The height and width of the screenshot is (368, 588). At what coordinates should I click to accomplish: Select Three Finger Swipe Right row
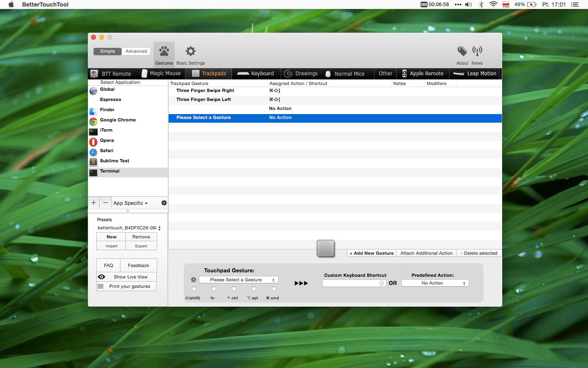[x=335, y=91]
